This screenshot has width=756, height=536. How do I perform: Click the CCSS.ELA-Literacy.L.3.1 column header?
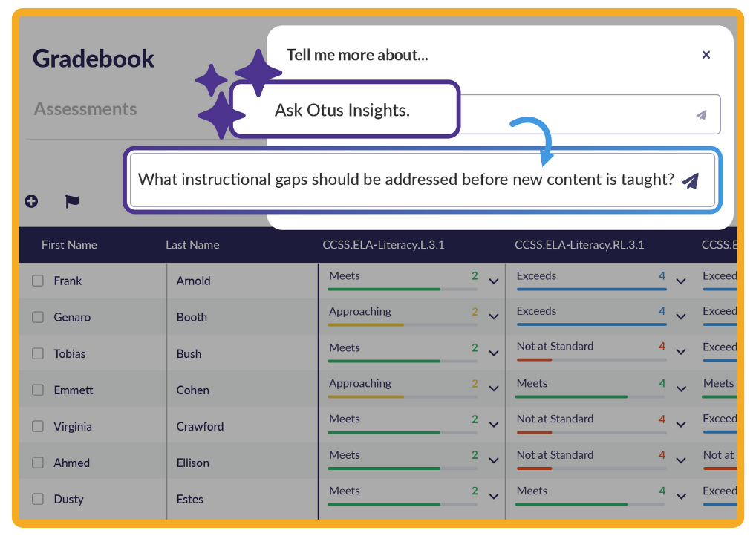tap(384, 244)
